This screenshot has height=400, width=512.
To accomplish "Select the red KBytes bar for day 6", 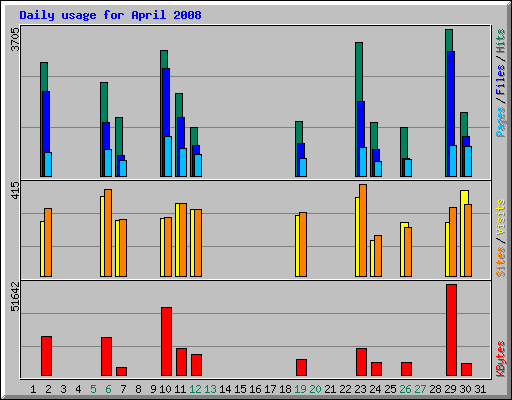I will (106, 357).
